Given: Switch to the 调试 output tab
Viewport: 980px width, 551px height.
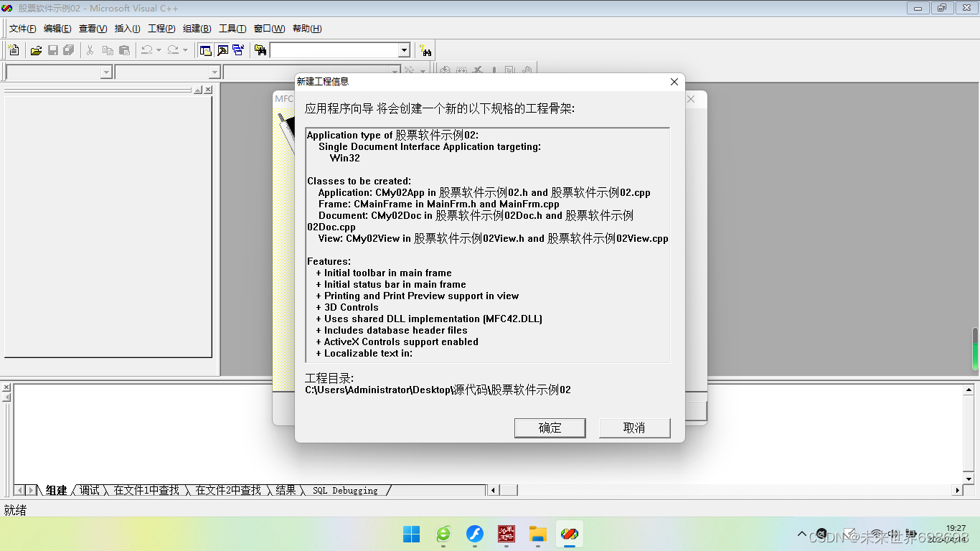Looking at the screenshot, I should tap(90, 490).
